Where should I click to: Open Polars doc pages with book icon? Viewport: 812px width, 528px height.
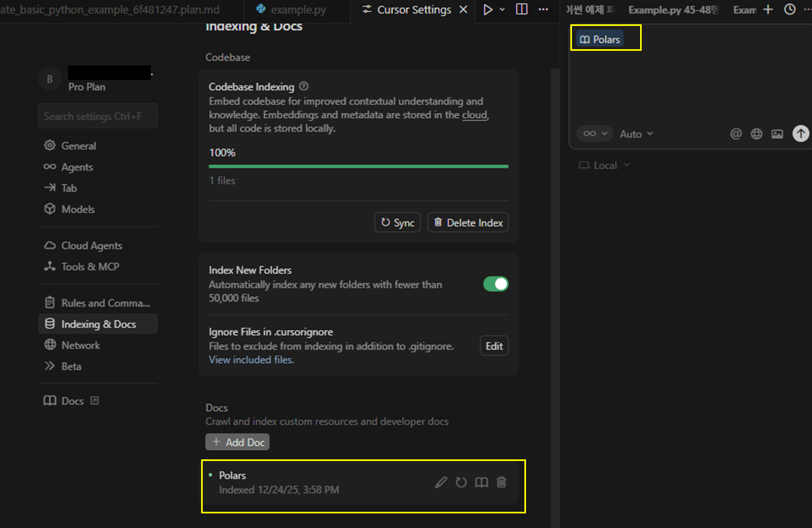pyautogui.click(x=481, y=482)
